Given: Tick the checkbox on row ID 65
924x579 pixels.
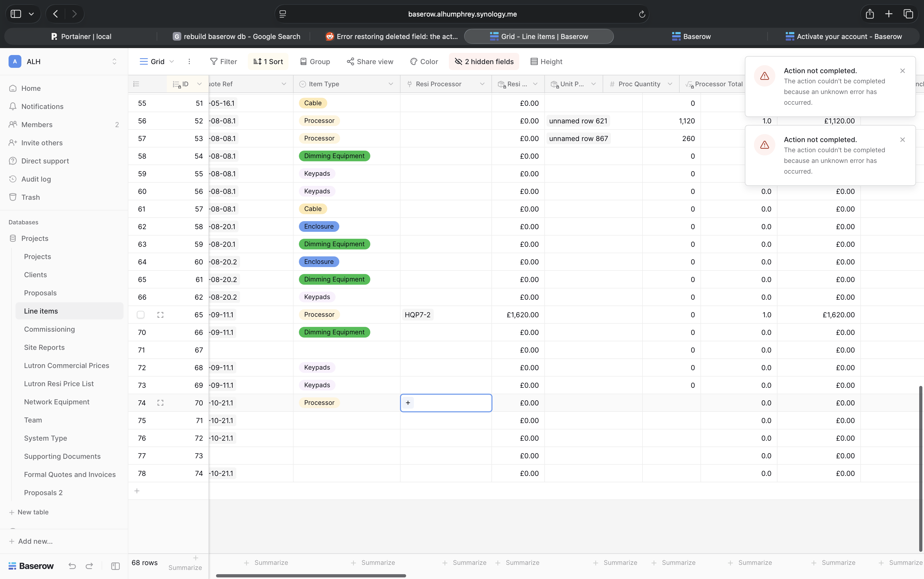Looking at the screenshot, I should 141,315.
